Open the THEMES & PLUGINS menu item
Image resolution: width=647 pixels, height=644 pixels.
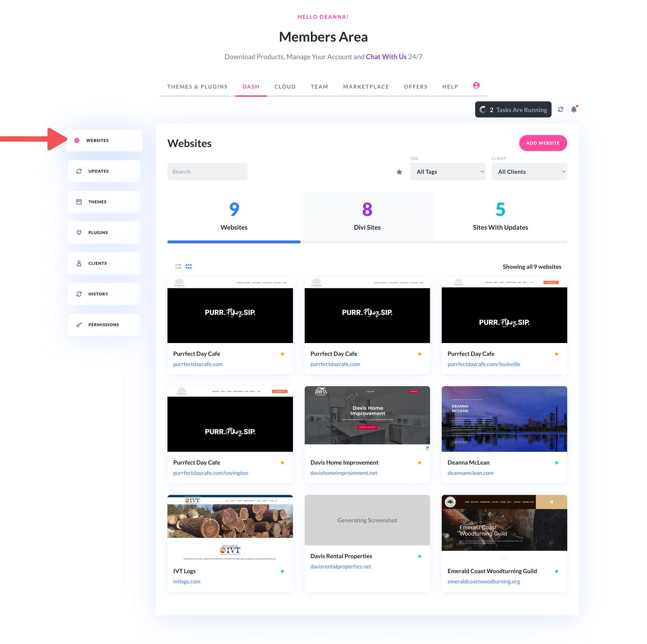[197, 86]
